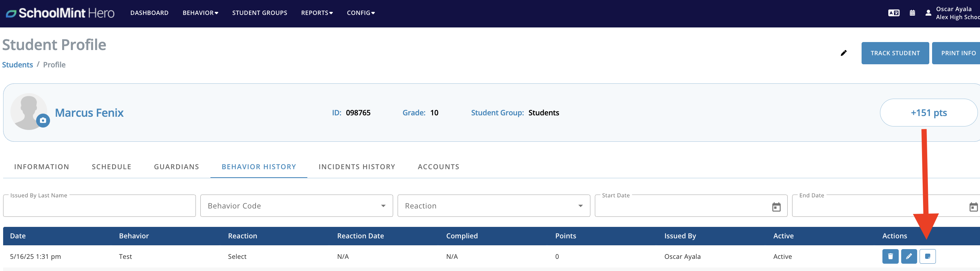Follow the Students breadcrumb link
Viewport: 980px width, 271px height.
click(x=17, y=65)
